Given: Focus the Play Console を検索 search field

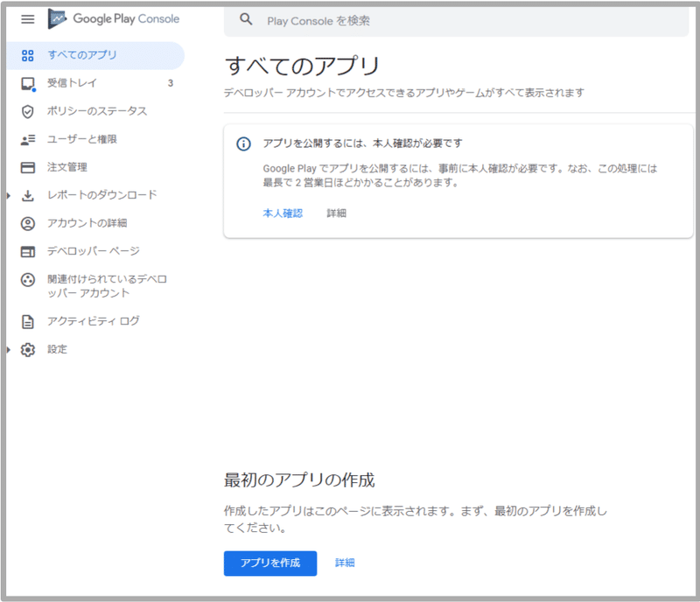Looking at the screenshot, I should [x=456, y=21].
